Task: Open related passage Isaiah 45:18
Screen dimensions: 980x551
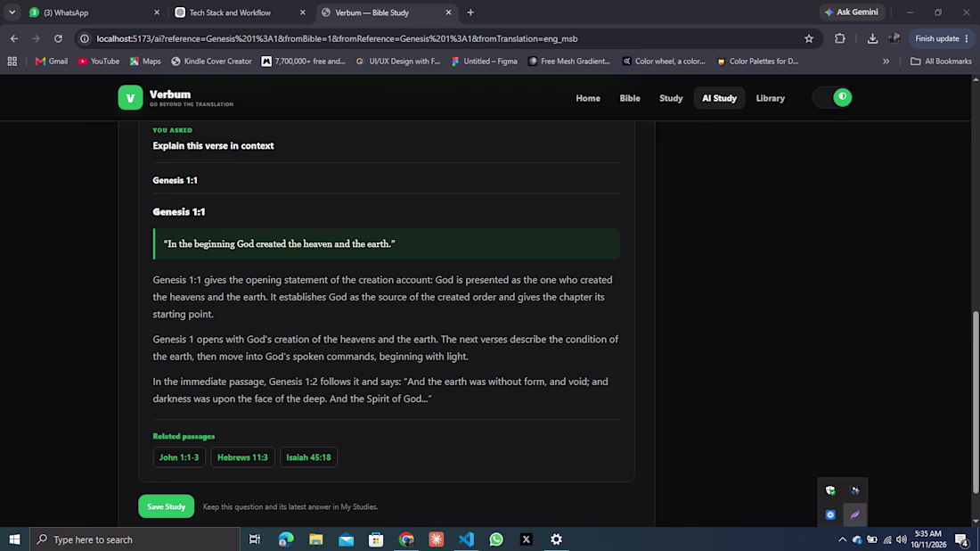Action: pyautogui.click(x=309, y=457)
